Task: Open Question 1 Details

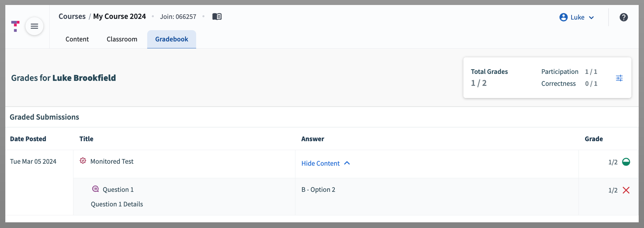Action: (x=117, y=204)
